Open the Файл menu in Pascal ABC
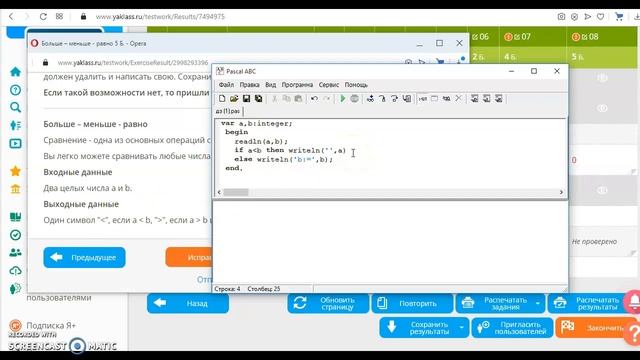The width and height of the screenshot is (640, 360). click(226, 85)
